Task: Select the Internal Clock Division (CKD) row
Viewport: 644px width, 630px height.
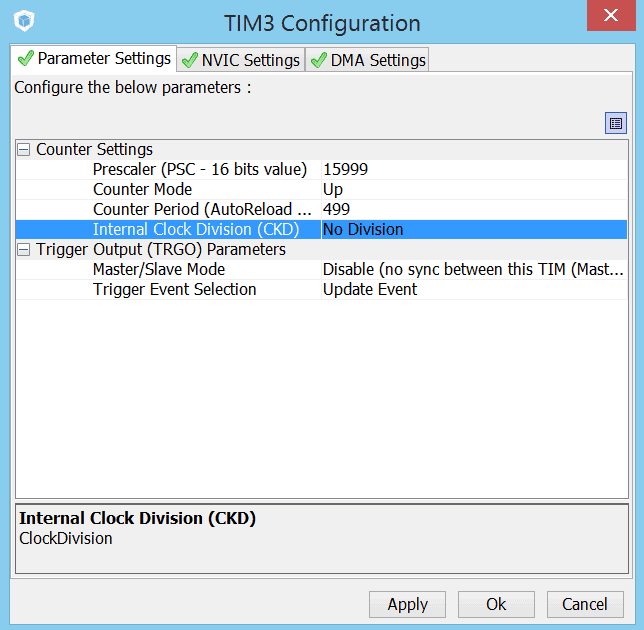Action: 195,230
